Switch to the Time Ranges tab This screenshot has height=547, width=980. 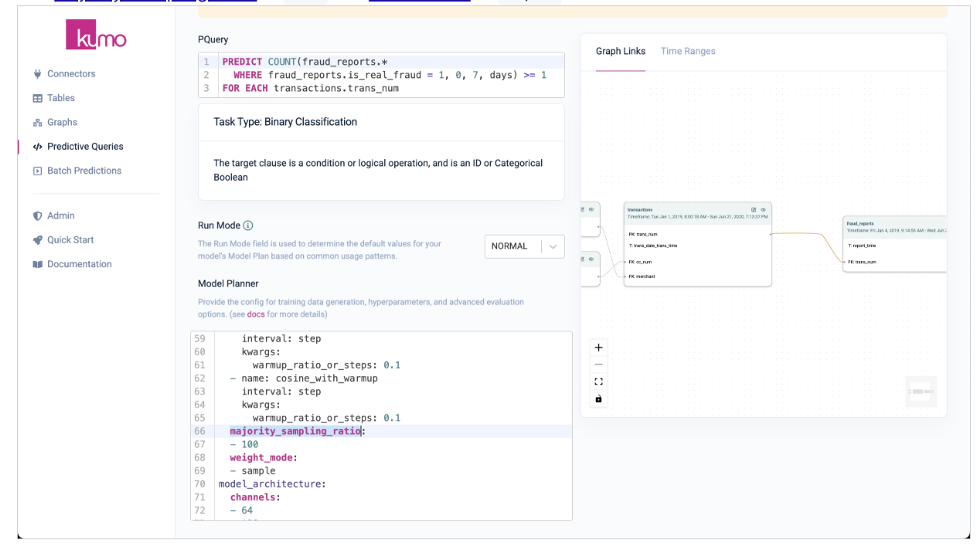pos(688,51)
